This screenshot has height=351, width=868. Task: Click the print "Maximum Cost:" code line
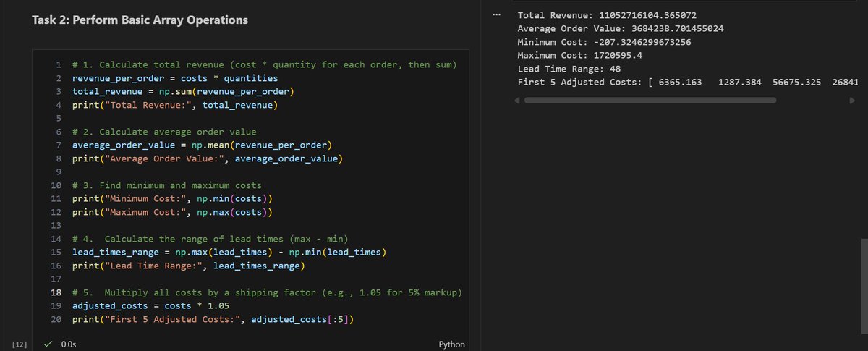coord(172,213)
